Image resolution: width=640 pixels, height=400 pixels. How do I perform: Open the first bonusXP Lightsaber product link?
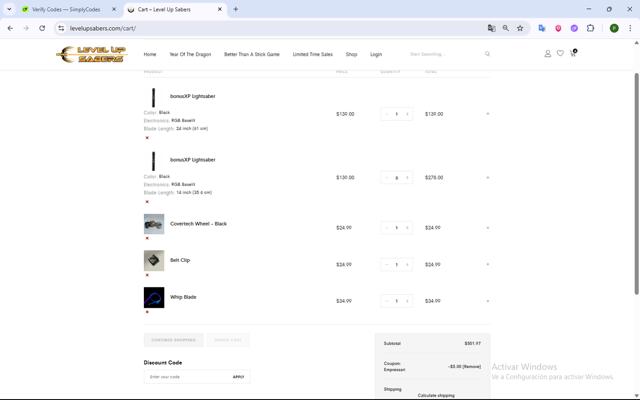[x=193, y=96]
